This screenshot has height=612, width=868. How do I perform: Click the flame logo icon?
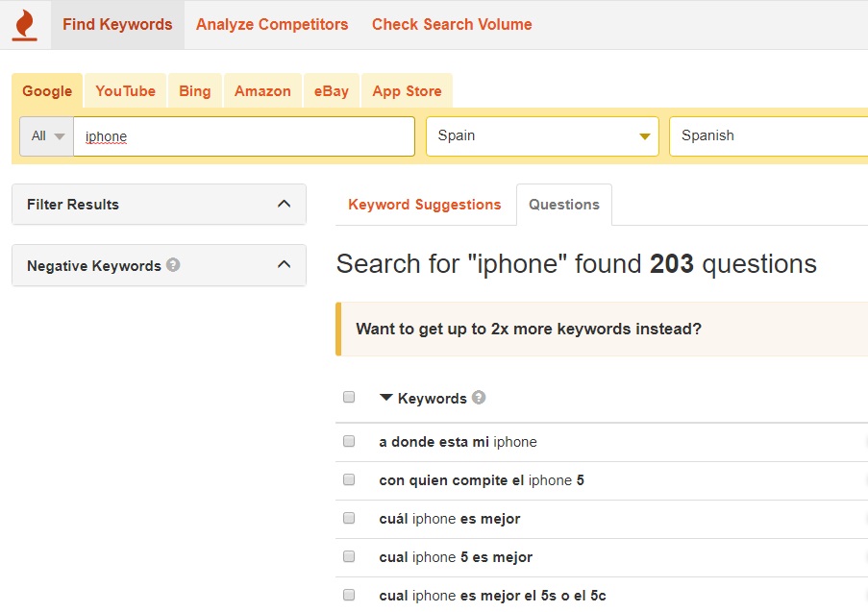click(24, 25)
